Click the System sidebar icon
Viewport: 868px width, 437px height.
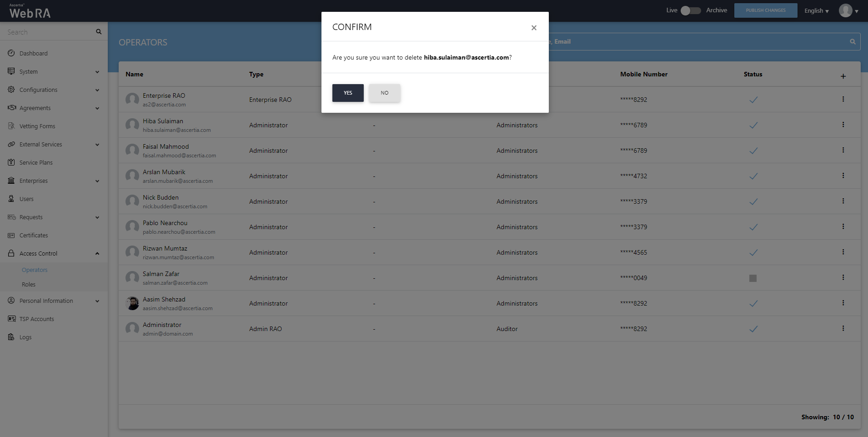click(x=11, y=71)
